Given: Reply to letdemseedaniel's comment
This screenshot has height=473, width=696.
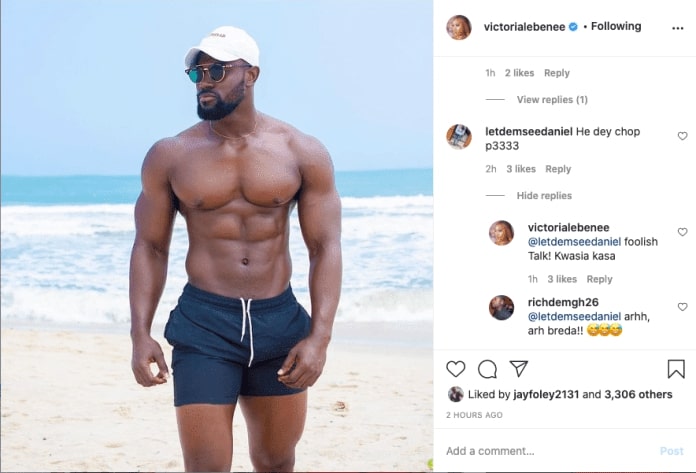Looking at the screenshot, I should pyautogui.click(x=558, y=169).
